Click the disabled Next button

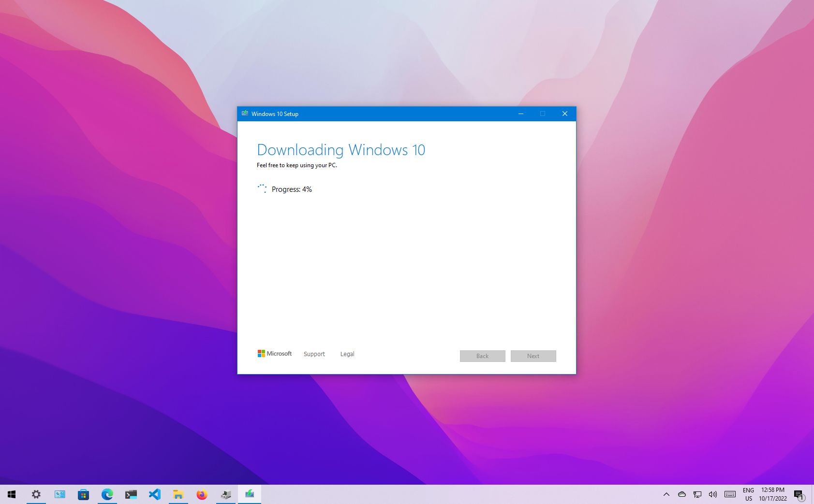click(533, 356)
